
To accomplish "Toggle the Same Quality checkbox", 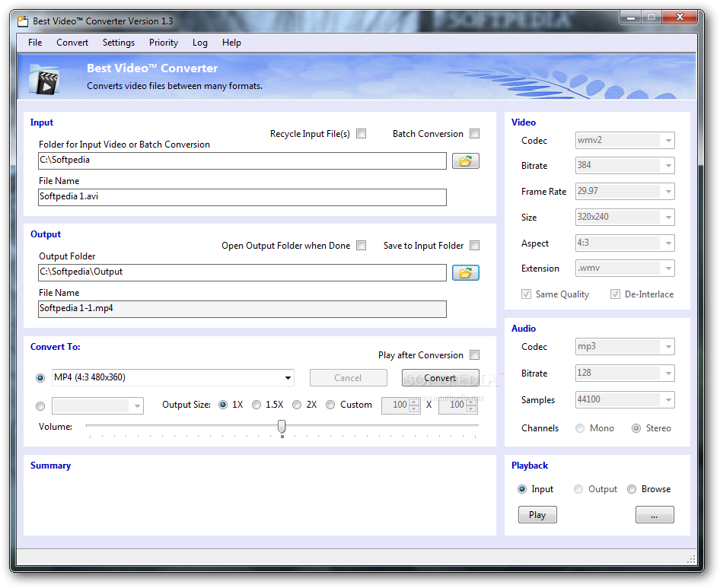I will [526, 294].
